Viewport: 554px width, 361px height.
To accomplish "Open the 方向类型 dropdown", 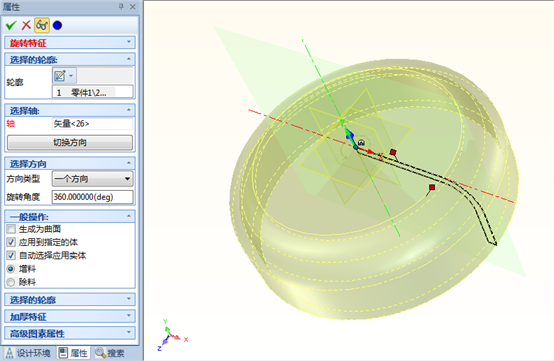I will [93, 179].
